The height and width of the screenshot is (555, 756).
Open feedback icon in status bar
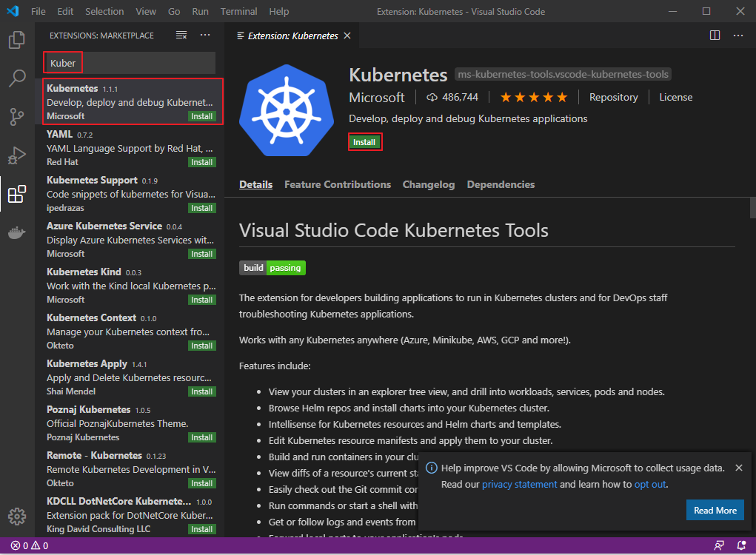point(719,545)
